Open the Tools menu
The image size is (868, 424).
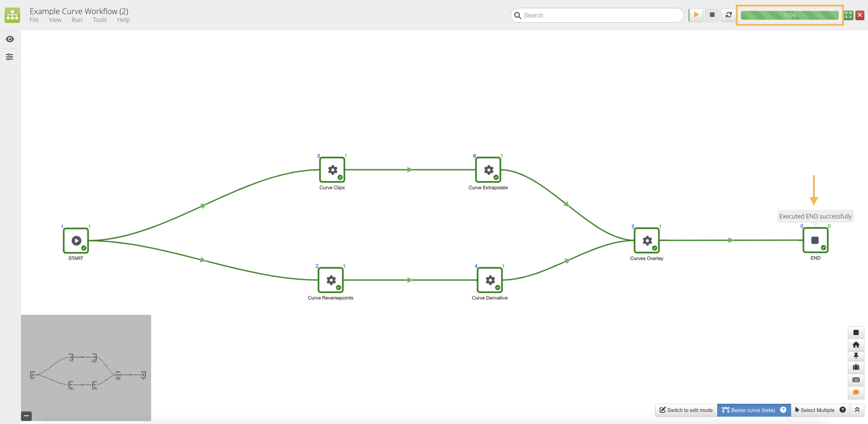[100, 20]
